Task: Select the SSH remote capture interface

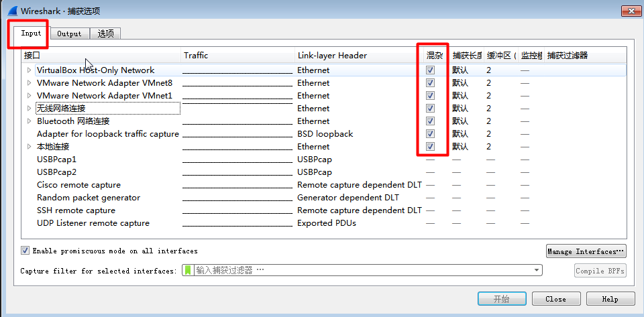Action: [x=76, y=210]
